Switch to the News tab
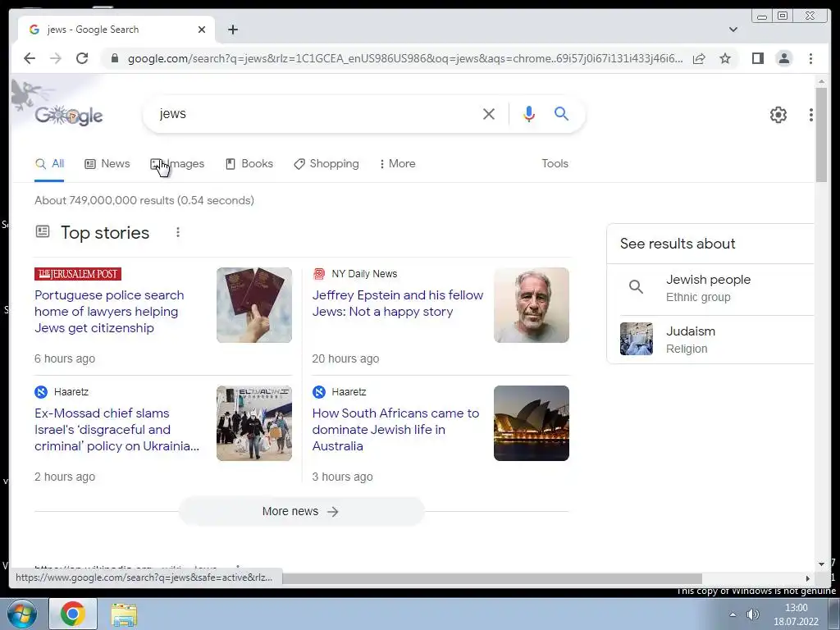840x630 pixels. coord(107,163)
